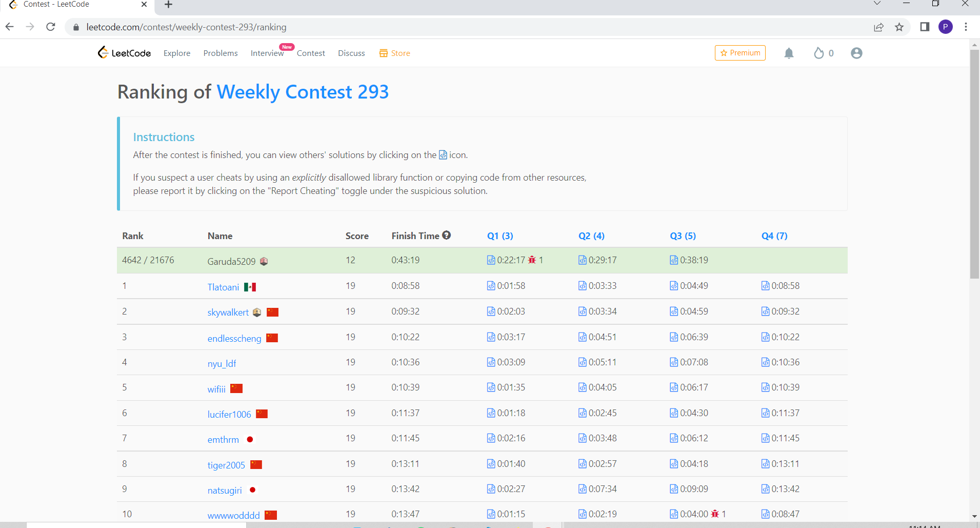This screenshot has width=980, height=528.
Task: Open Chrome's three-dot menu
Action: [966, 27]
